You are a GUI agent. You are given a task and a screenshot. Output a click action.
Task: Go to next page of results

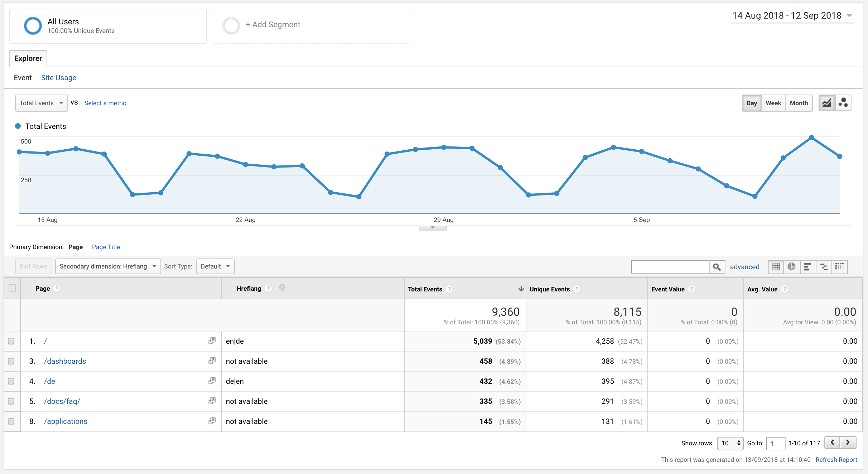click(848, 443)
